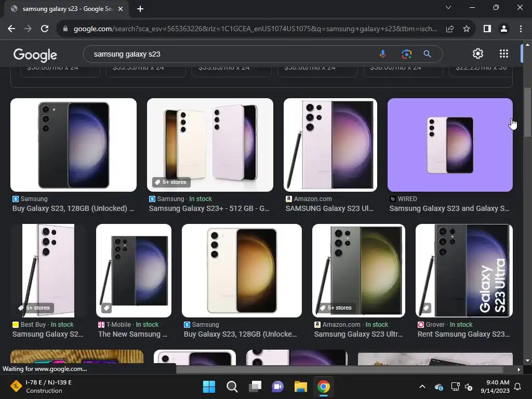Open the tab search chevron
The image size is (532, 399).
click(x=448, y=7)
